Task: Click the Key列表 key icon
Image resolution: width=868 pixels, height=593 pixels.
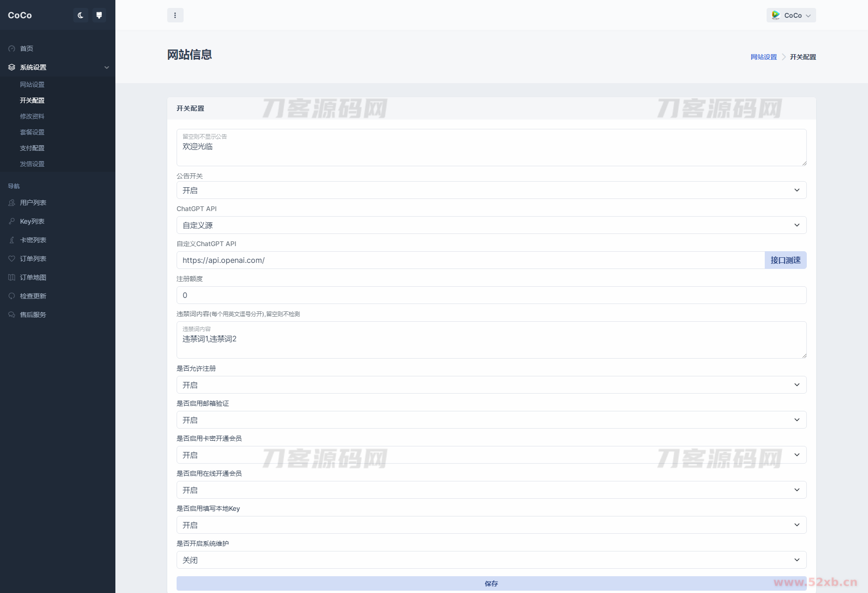Action: tap(12, 221)
